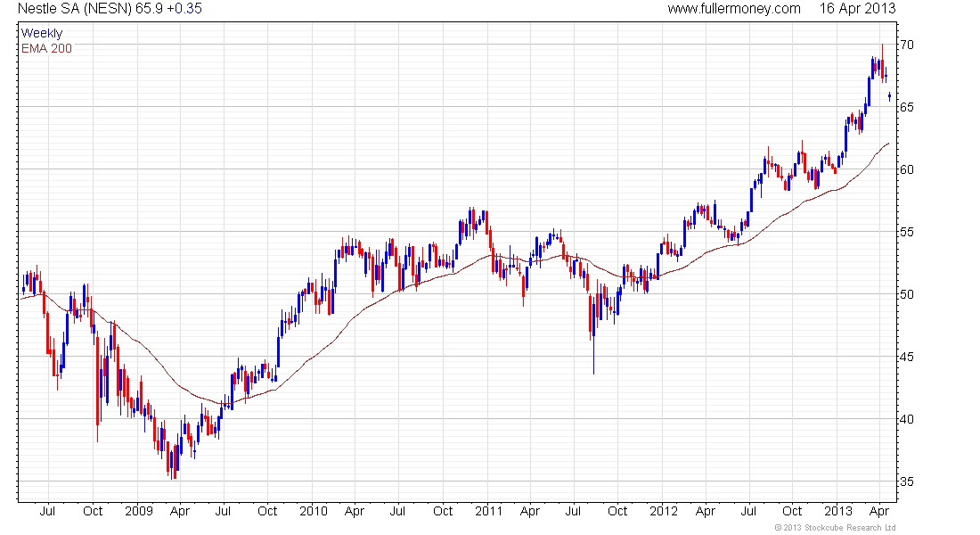The height and width of the screenshot is (535, 980).
Task: Click the final Apr label after 2013
Action: pos(879,511)
